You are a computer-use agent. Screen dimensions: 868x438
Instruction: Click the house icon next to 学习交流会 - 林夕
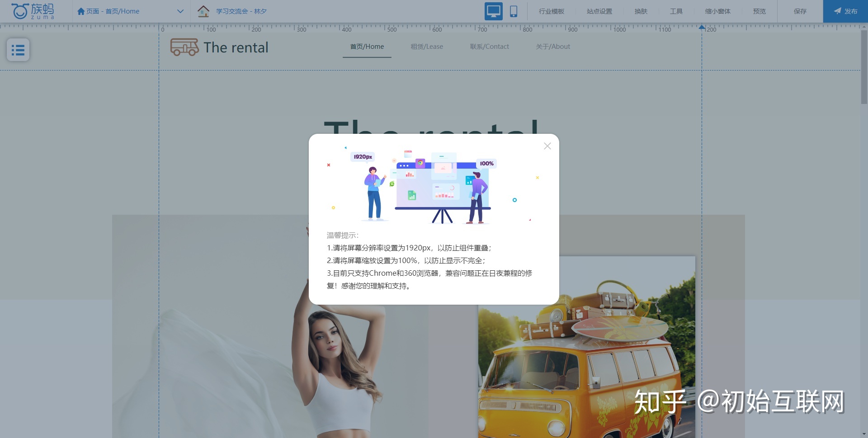click(204, 11)
